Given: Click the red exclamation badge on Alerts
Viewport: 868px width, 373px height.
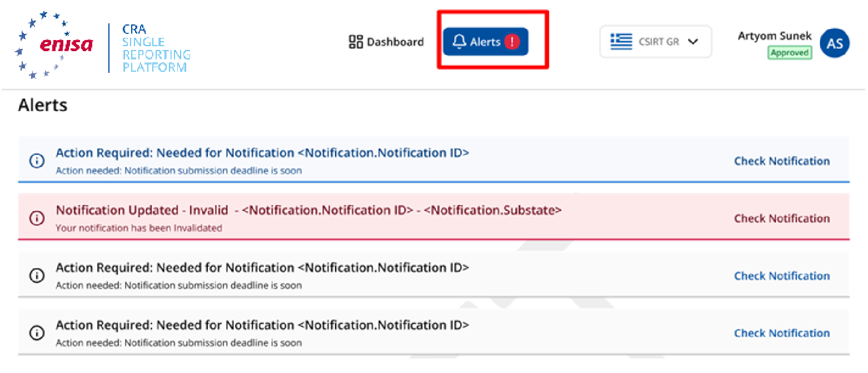Looking at the screenshot, I should 512,42.
